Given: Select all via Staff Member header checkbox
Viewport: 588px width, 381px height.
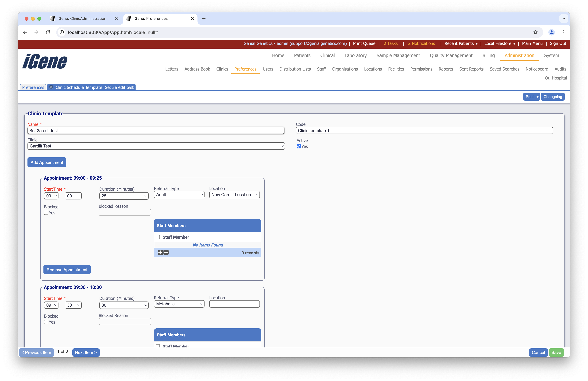Looking at the screenshot, I should [158, 237].
